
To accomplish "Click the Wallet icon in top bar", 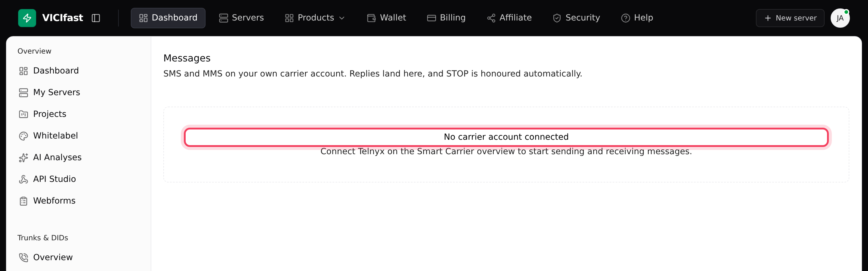I will point(371,18).
